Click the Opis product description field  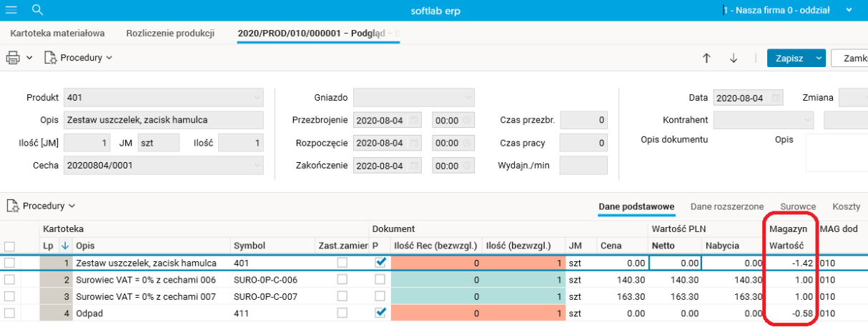164,120
